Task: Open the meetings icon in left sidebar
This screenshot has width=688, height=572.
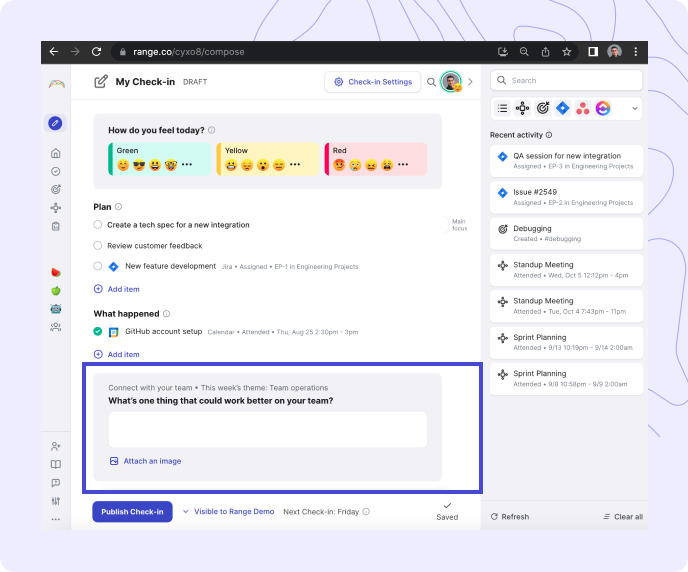Action: [x=56, y=208]
